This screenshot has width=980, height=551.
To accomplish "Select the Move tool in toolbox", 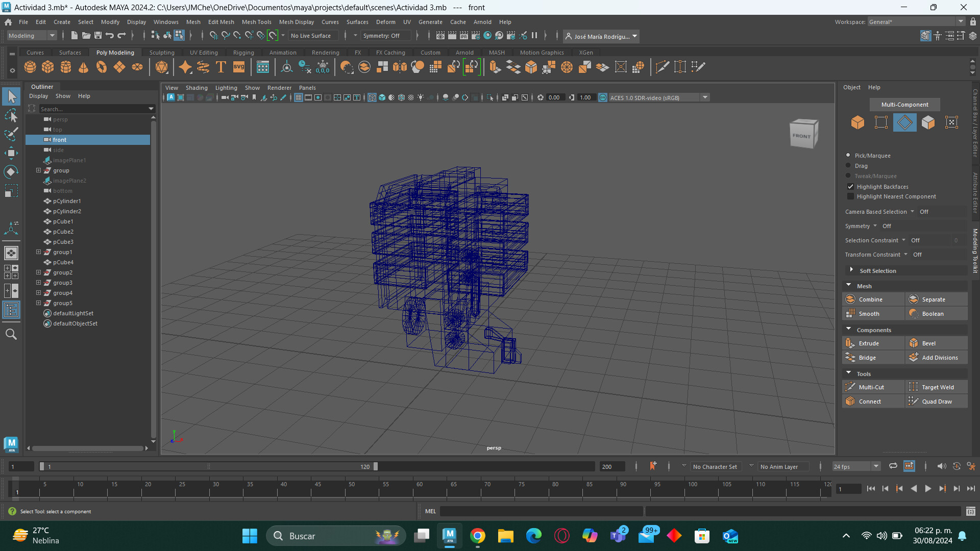I will click(x=11, y=153).
